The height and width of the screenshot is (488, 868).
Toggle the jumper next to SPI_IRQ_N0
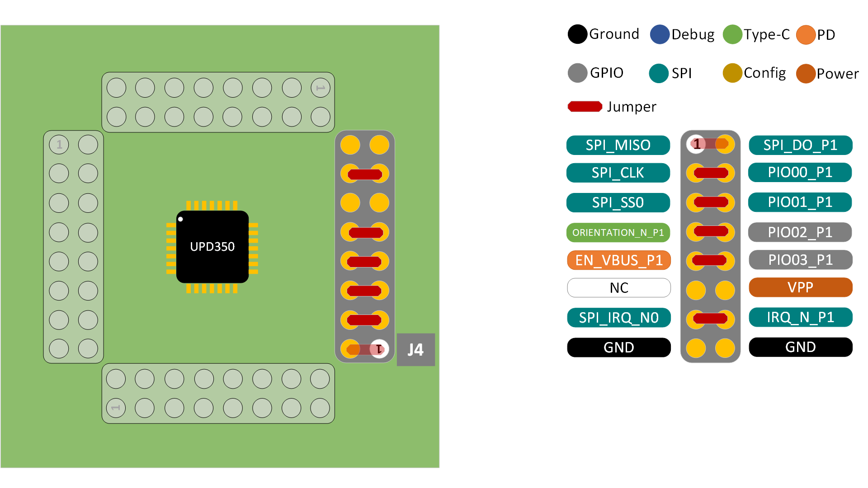710,318
